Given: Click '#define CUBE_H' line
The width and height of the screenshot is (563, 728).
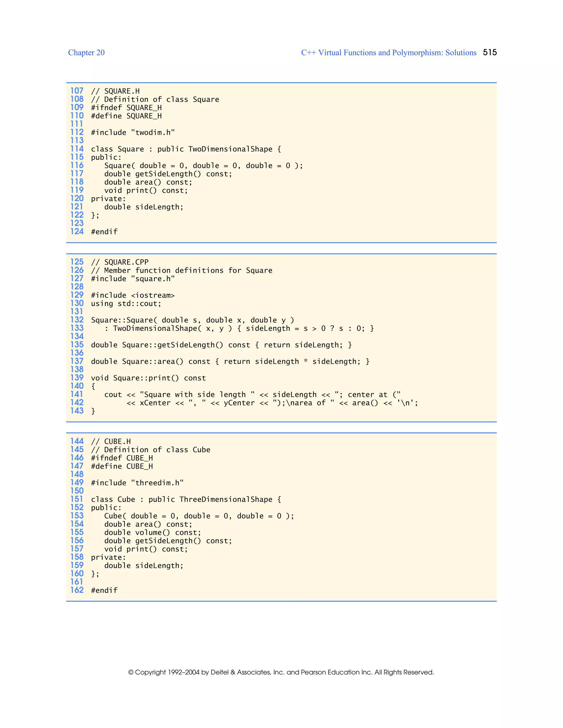Looking at the screenshot, I should 122,466.
